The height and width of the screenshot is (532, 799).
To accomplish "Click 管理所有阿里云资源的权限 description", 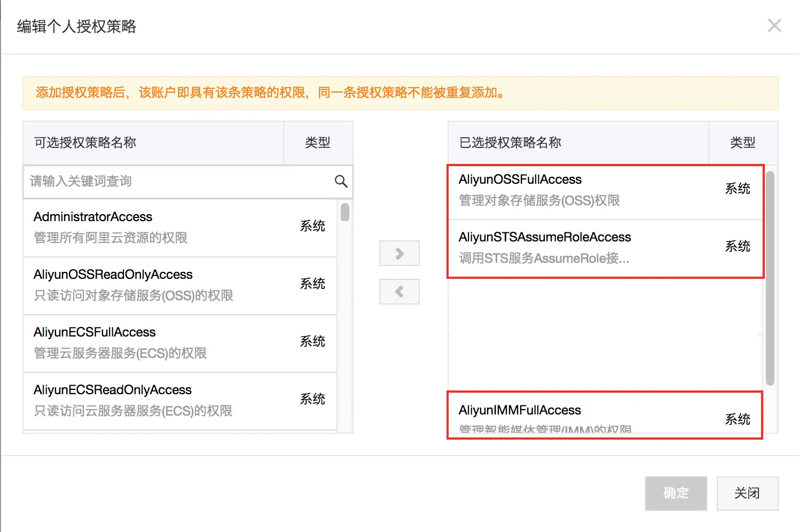I will 111,238.
